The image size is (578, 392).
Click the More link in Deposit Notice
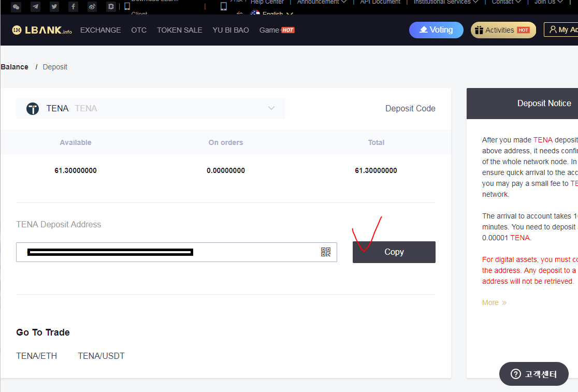[494, 302]
